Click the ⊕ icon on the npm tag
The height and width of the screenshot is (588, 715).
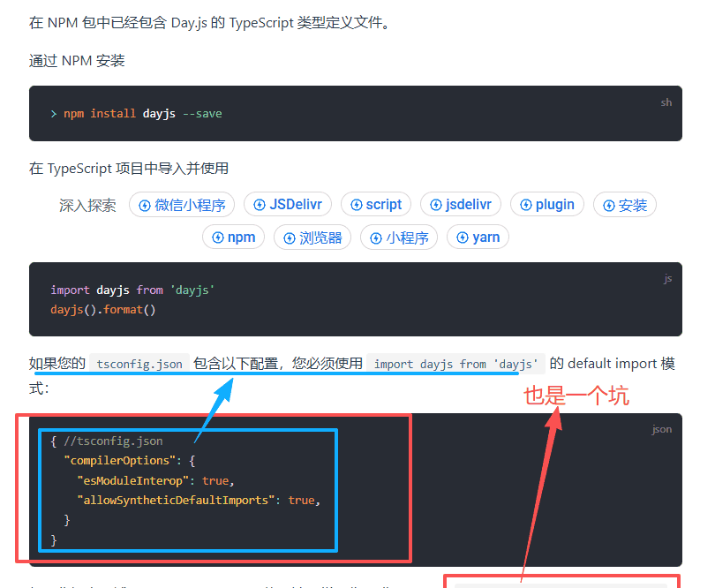coord(217,237)
